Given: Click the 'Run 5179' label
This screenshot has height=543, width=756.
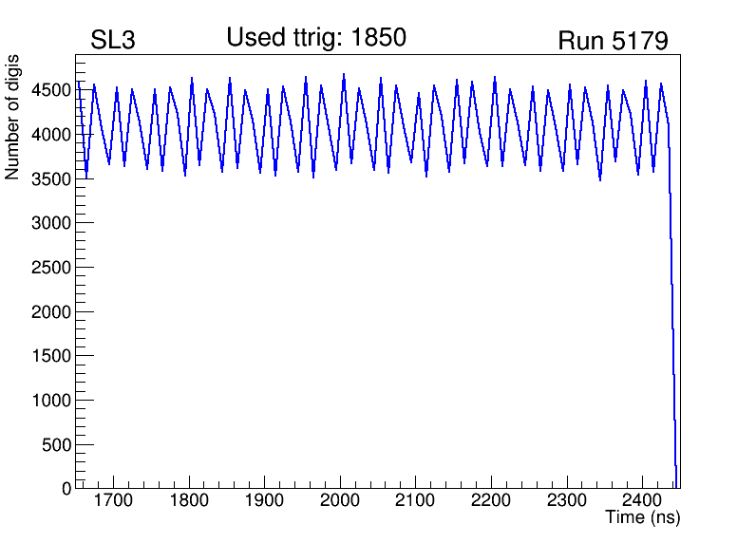Looking at the screenshot, I should pyautogui.click(x=613, y=42).
